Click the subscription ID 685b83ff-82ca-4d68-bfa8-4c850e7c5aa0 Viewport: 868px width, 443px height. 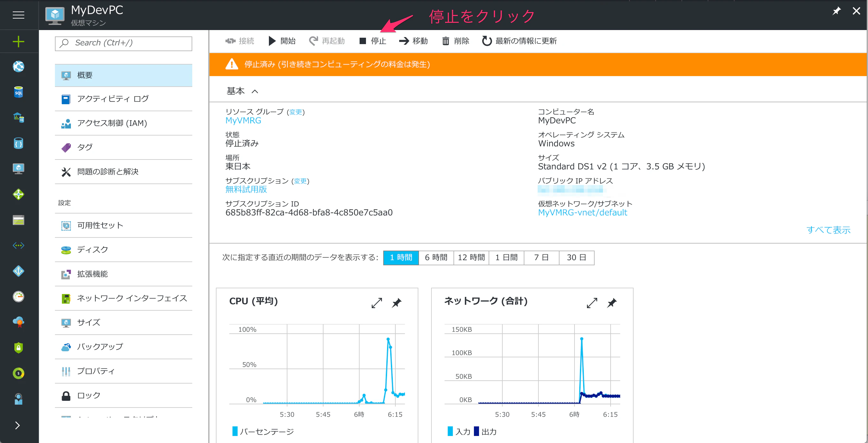click(309, 213)
